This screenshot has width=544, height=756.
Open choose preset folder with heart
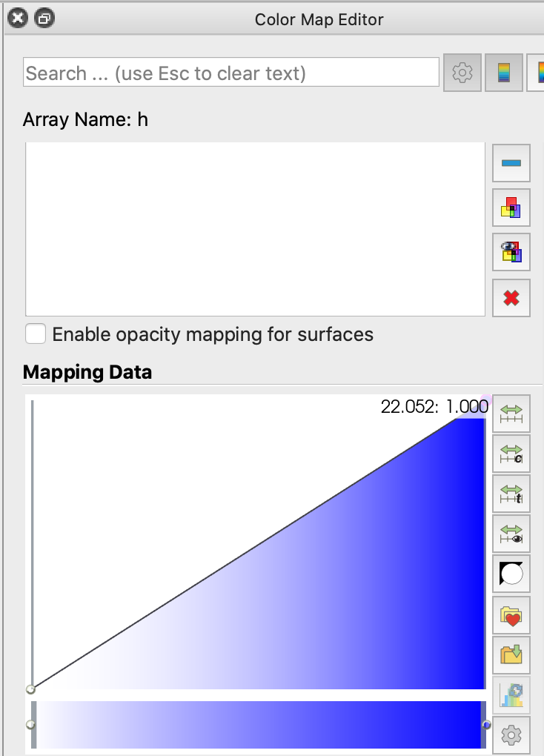point(511,614)
